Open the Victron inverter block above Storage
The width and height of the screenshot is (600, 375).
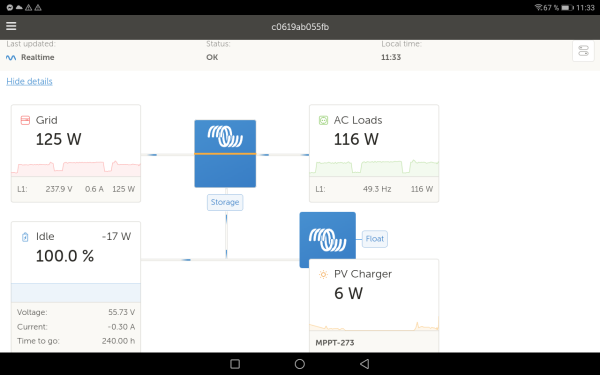(x=225, y=154)
